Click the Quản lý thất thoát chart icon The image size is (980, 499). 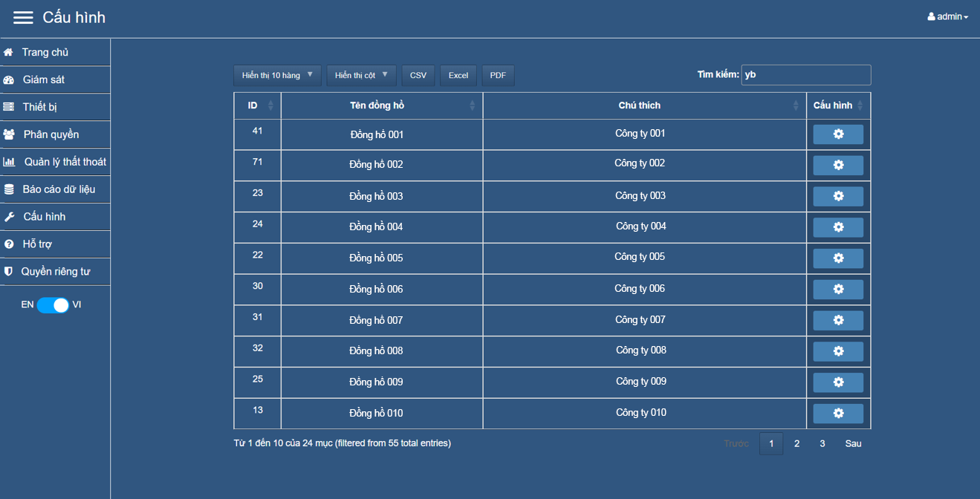click(x=9, y=162)
